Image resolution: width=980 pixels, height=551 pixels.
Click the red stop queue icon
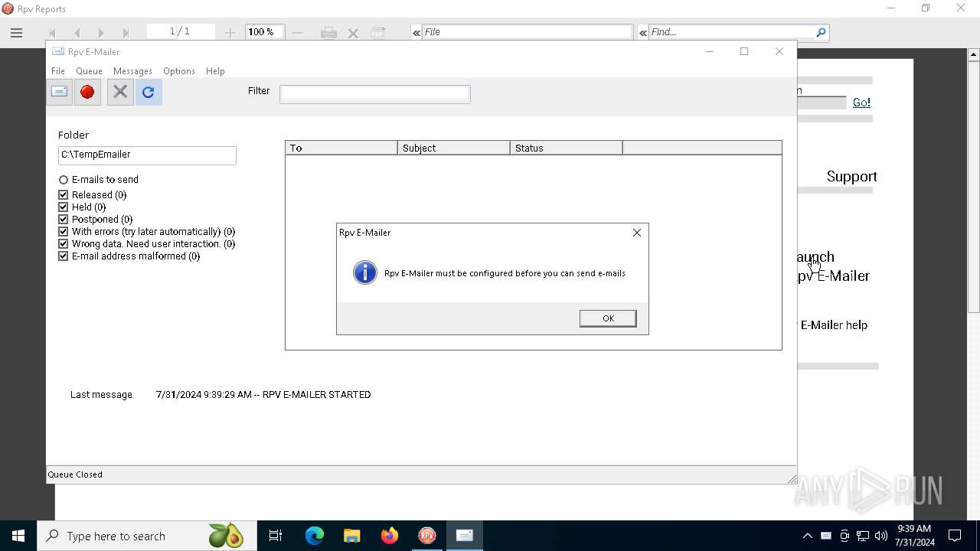click(87, 92)
